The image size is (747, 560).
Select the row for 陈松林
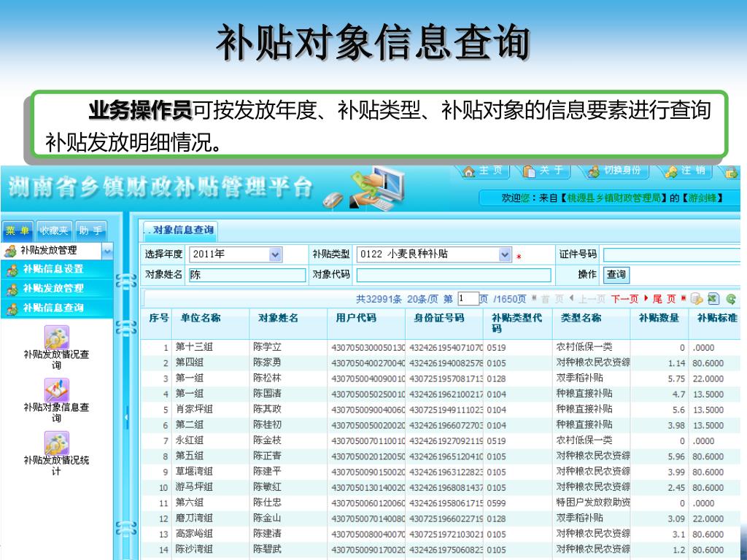click(x=441, y=378)
